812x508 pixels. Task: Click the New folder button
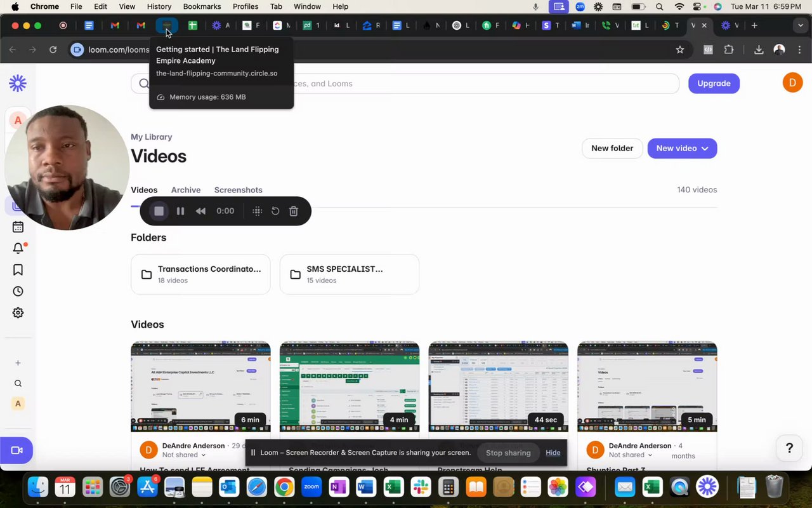point(612,148)
